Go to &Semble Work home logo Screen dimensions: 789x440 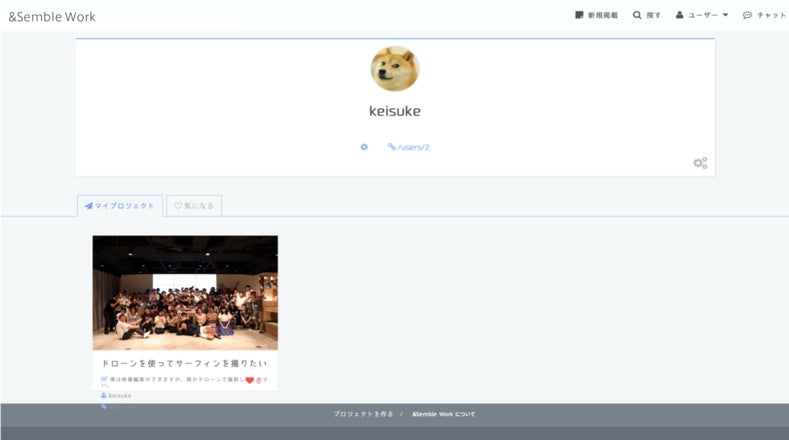click(52, 16)
